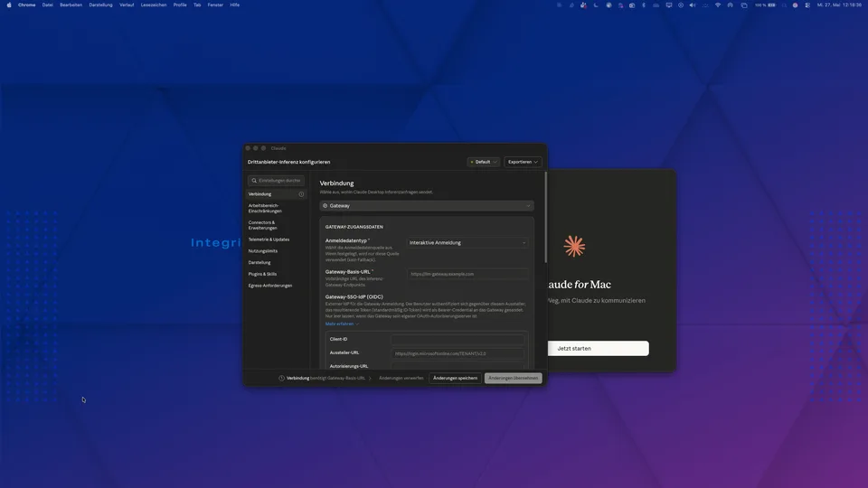Click the Verbindung benötigt Gateway-Basis-URL status
Image resolution: width=868 pixels, height=488 pixels.
(x=325, y=379)
